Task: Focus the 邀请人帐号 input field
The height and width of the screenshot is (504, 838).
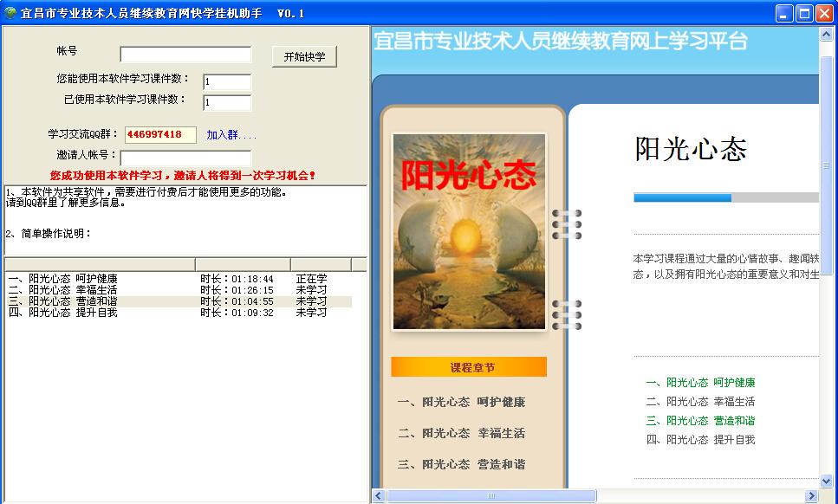Action: pos(185,158)
